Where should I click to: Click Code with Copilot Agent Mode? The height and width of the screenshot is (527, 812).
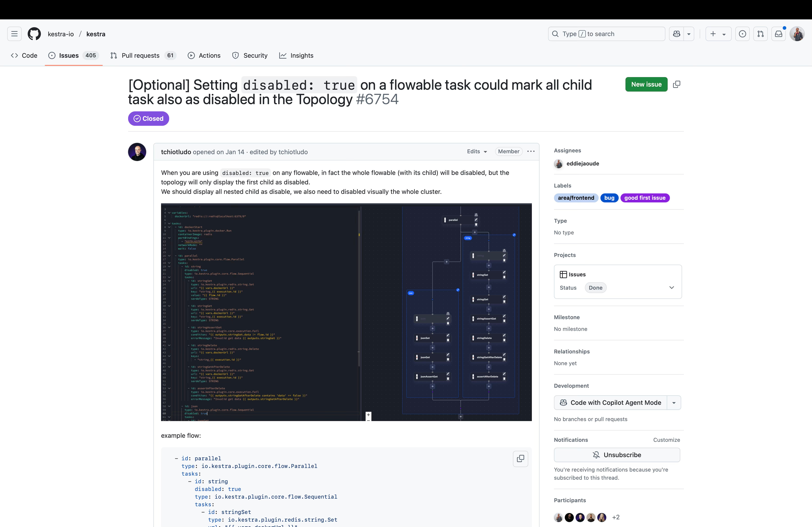(611, 403)
